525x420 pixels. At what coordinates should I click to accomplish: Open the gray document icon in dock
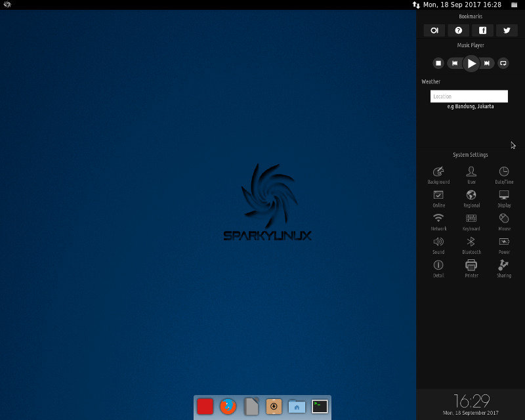(x=251, y=406)
